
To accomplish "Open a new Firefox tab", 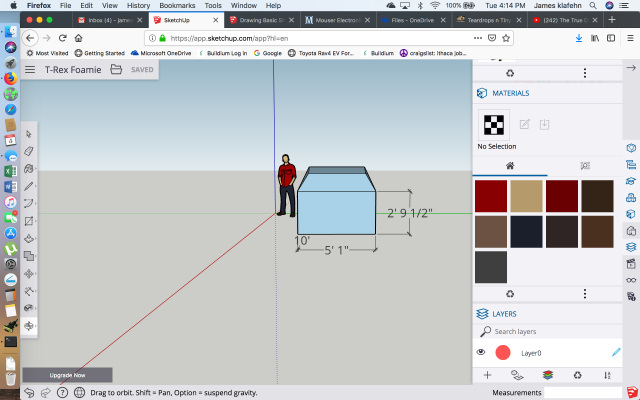I will (x=611, y=20).
